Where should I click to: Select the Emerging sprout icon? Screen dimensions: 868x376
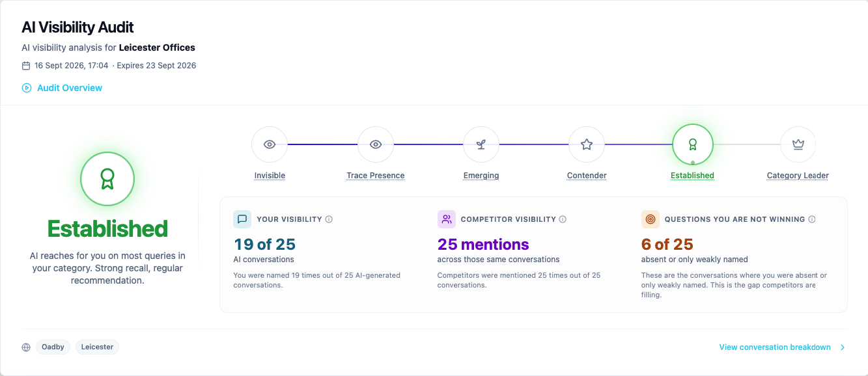481,144
